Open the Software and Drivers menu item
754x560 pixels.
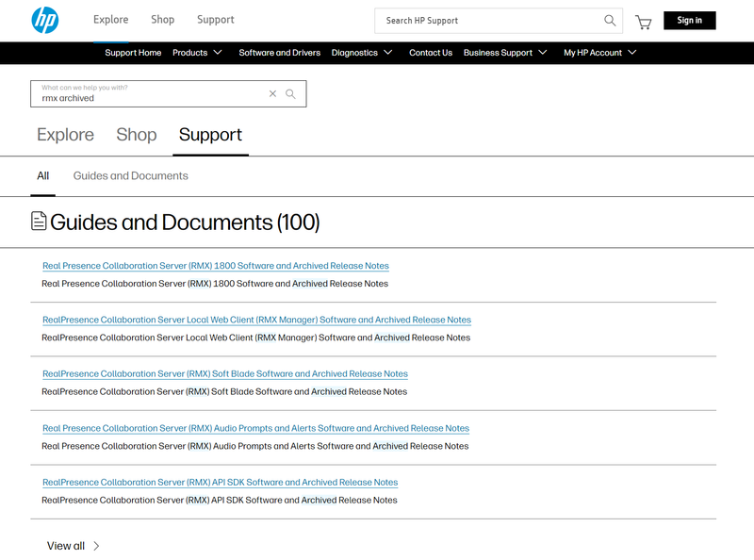[280, 53]
